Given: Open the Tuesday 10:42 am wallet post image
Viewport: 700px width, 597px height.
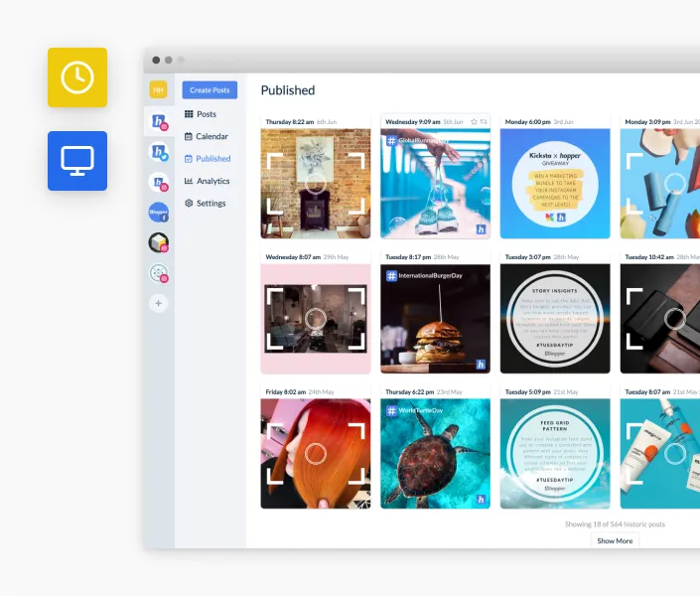Looking at the screenshot, I should (660, 319).
